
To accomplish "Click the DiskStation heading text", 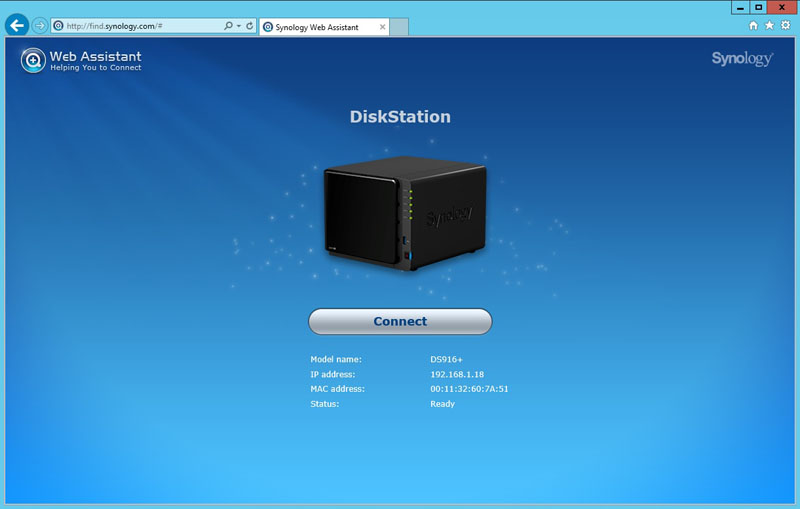I will (400, 117).
